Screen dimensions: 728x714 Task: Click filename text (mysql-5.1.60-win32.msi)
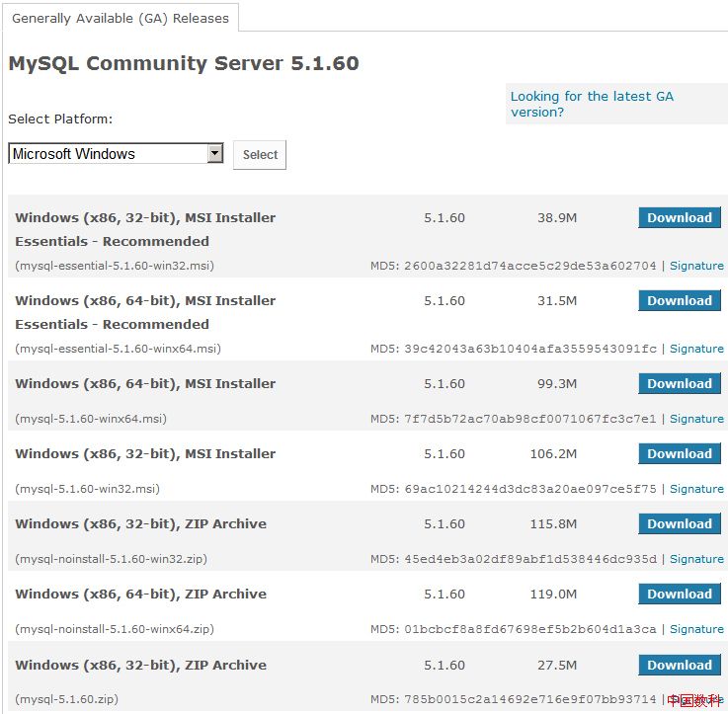coord(87,489)
